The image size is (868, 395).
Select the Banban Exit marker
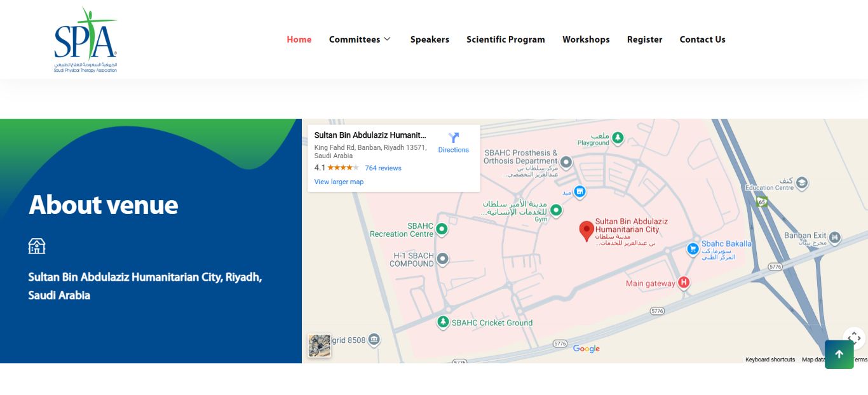tap(835, 238)
